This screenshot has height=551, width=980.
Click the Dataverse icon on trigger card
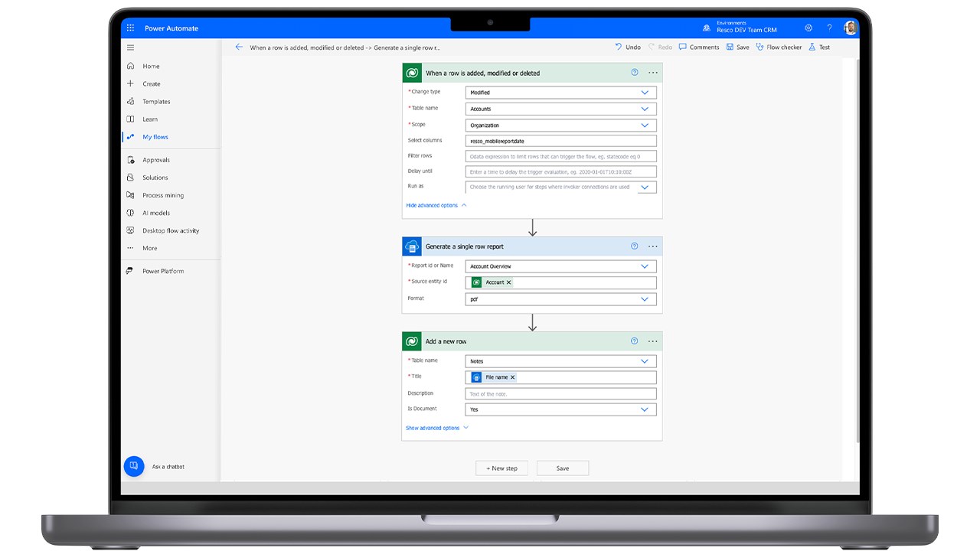click(412, 73)
